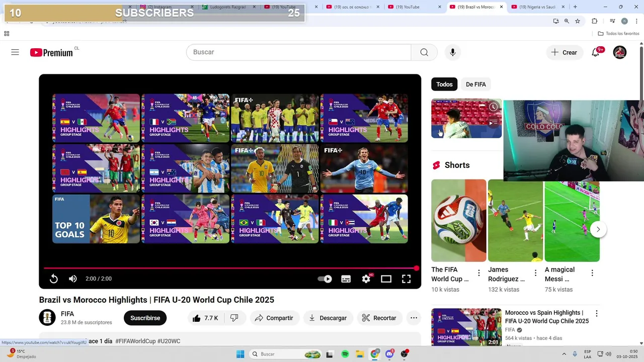Open the browser extensions puzzle icon
The height and width of the screenshot is (362, 644).
click(594, 21)
